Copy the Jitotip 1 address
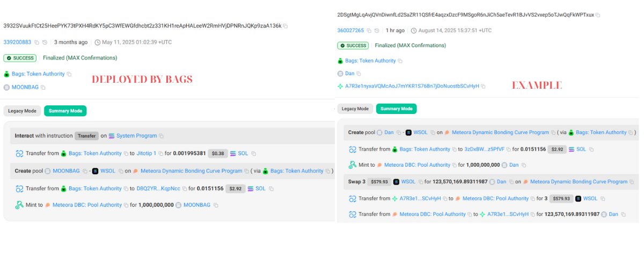The height and width of the screenshot is (258, 644). [x=160, y=153]
